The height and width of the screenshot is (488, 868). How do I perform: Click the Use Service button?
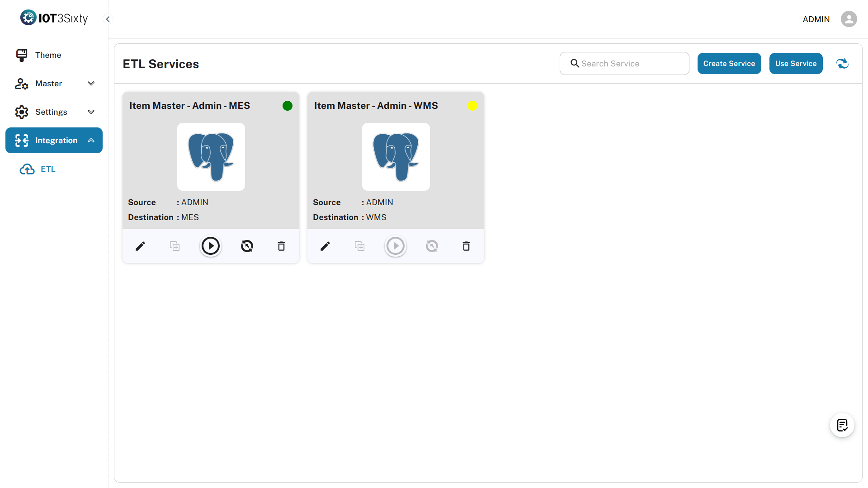click(796, 64)
